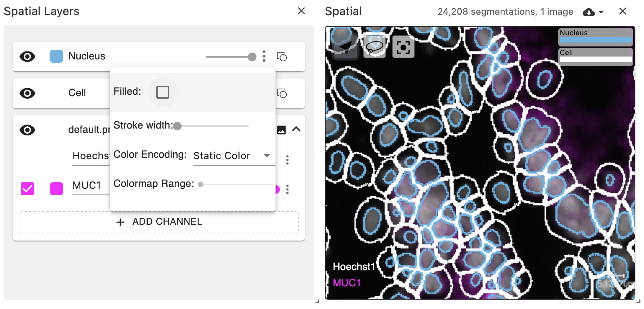Image resolution: width=644 pixels, height=309 pixels.
Task: Open the cloud download export icon
Action: pyautogui.click(x=588, y=12)
